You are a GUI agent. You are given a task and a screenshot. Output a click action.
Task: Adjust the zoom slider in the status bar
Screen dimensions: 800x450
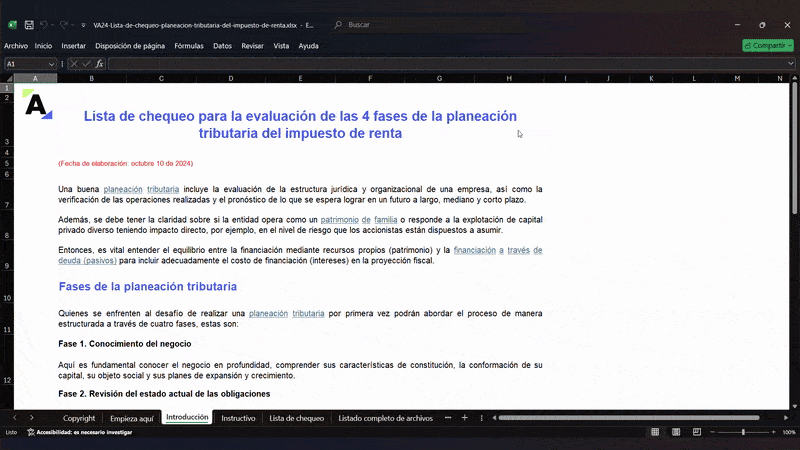pyautogui.click(x=743, y=432)
